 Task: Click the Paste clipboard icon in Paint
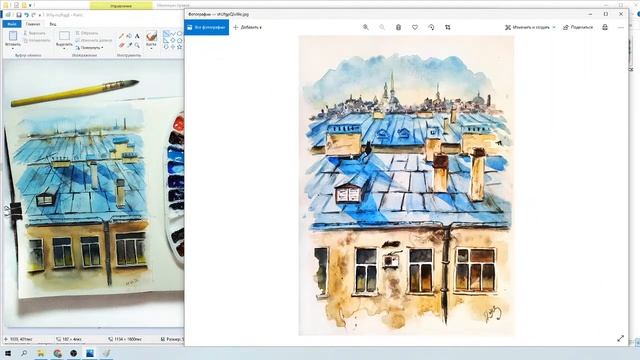click(13, 36)
